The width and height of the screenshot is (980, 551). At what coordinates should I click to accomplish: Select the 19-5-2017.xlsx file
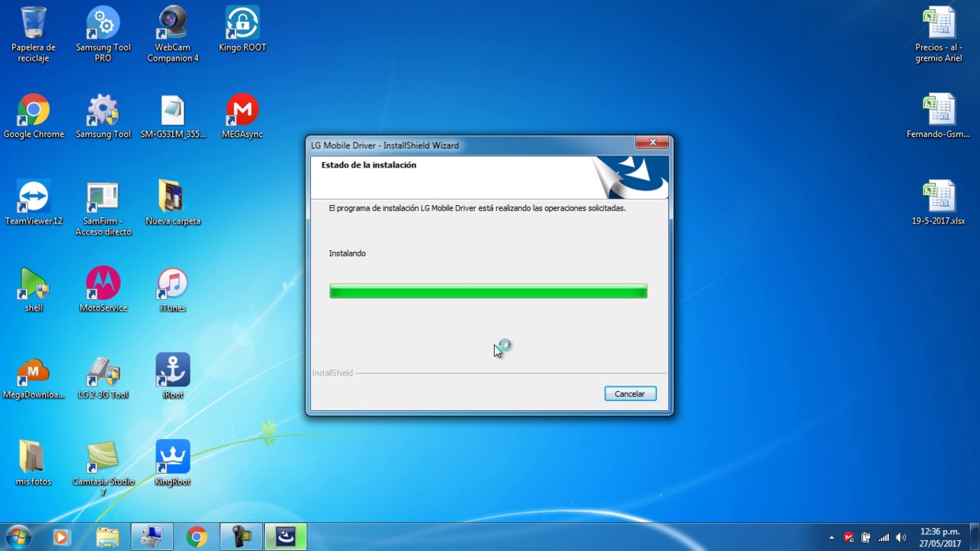tap(939, 203)
